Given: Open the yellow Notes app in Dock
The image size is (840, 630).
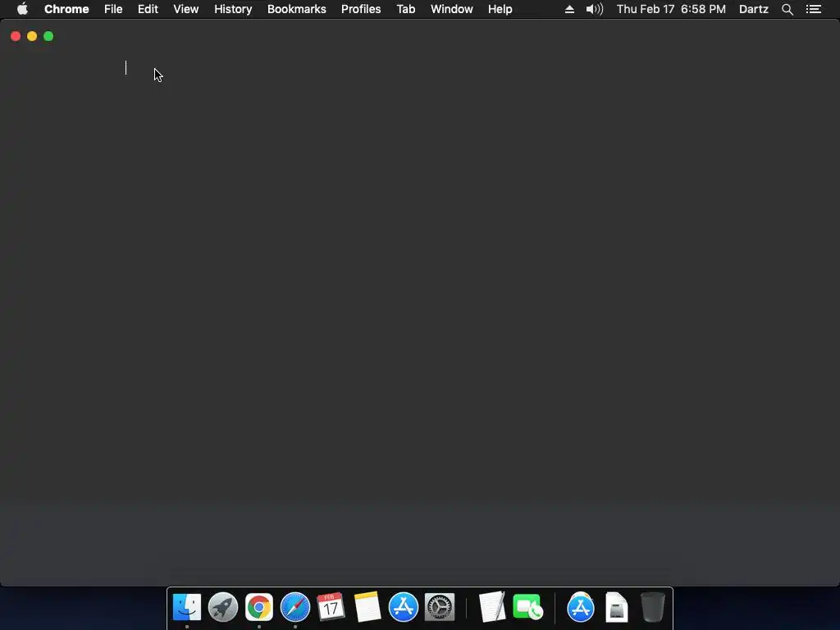Looking at the screenshot, I should [367, 607].
